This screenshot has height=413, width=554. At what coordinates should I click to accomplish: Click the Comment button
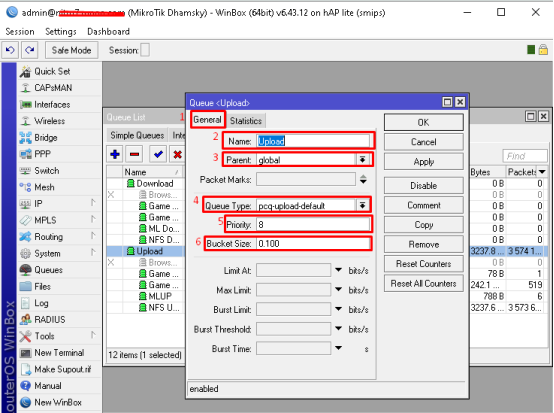(x=424, y=205)
